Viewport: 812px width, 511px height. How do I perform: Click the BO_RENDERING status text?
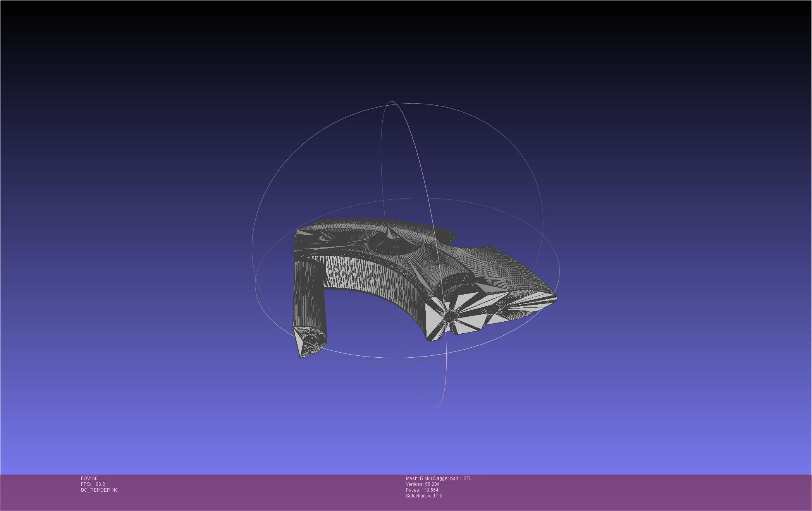100,490
